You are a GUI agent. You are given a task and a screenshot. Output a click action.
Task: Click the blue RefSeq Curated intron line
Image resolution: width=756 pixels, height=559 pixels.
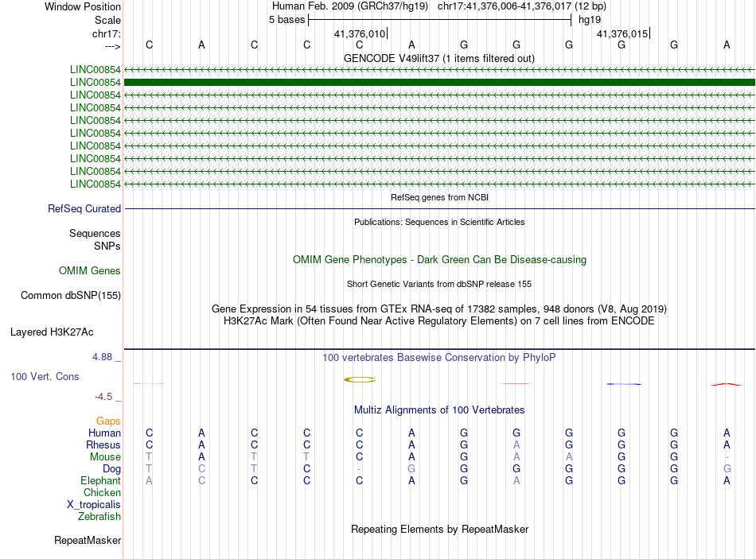click(440, 208)
